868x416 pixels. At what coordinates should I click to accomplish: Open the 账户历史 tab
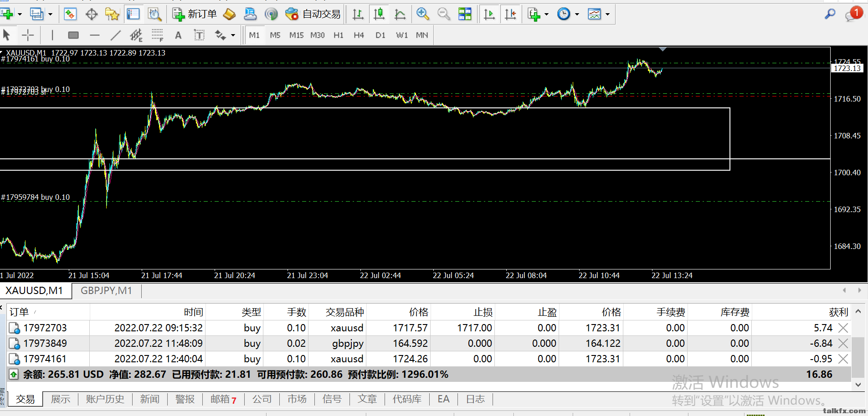click(105, 399)
